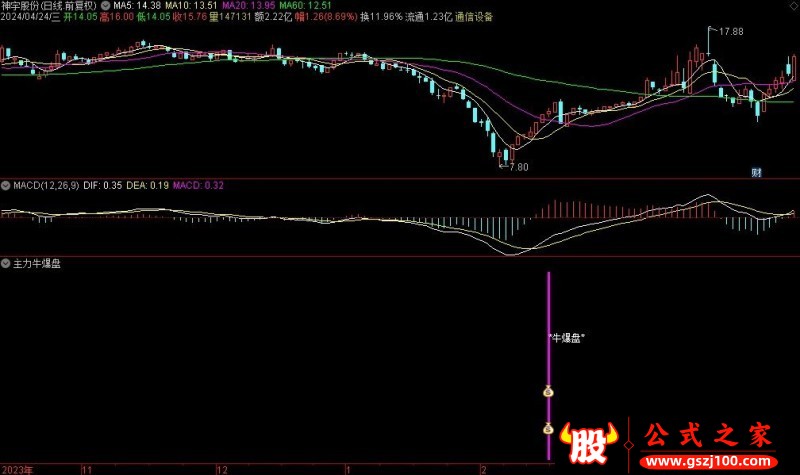Open the 主力牛爆盘 indicator dropdown
Image resolution: width=800 pixels, height=475 pixels.
[6, 264]
